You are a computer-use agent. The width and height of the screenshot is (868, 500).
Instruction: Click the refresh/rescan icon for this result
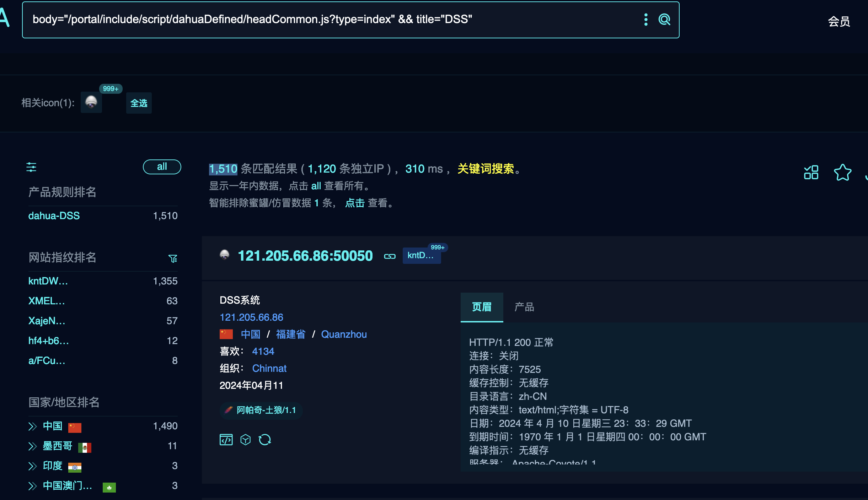[x=265, y=439]
